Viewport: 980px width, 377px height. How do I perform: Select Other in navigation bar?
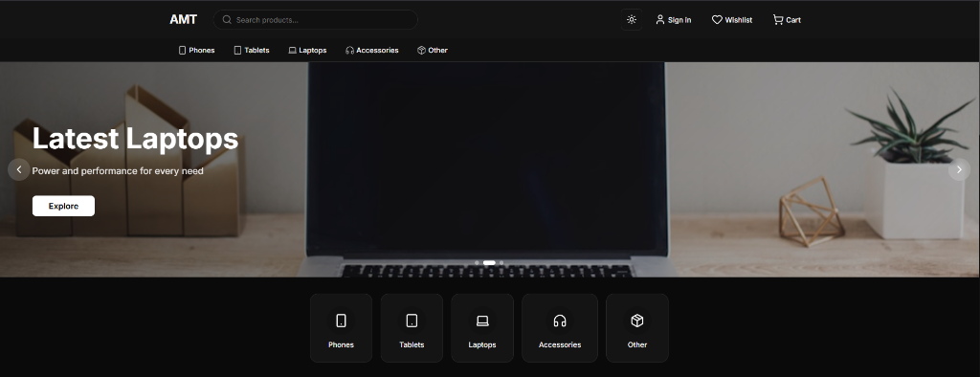pos(433,50)
